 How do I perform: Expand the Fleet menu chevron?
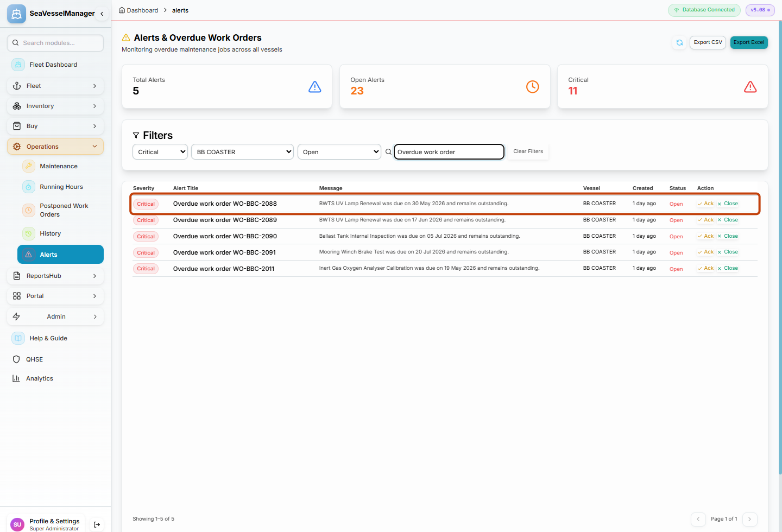tap(94, 86)
